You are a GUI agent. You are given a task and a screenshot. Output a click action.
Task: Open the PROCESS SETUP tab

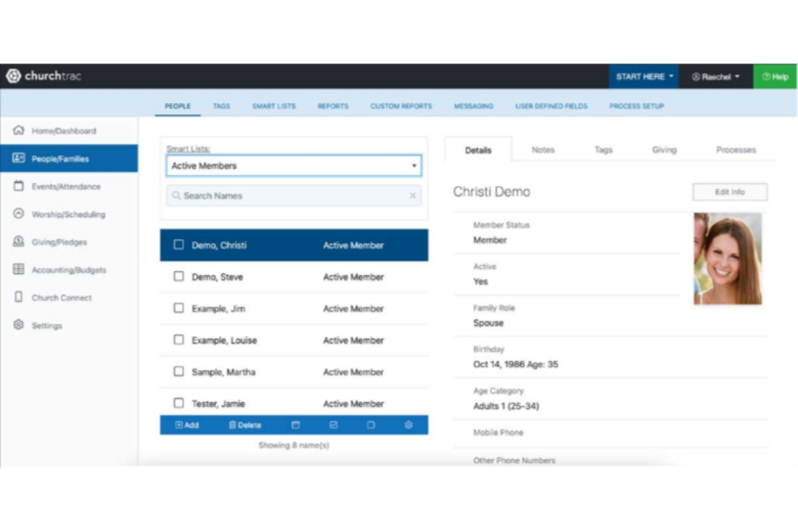coord(637,106)
